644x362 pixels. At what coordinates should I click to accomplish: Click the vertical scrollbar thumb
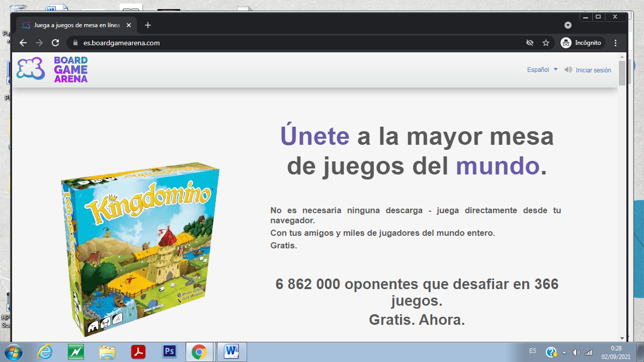pyautogui.click(x=622, y=73)
